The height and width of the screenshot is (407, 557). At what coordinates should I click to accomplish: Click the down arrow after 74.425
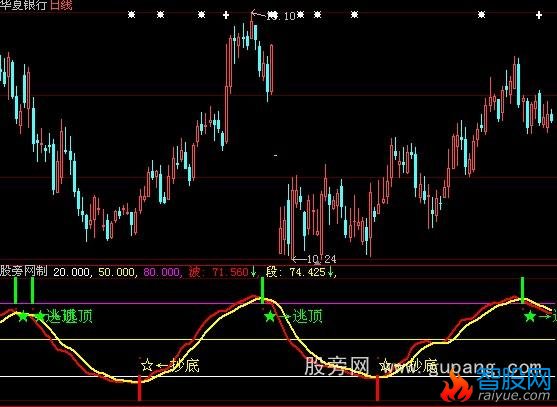tap(330, 272)
